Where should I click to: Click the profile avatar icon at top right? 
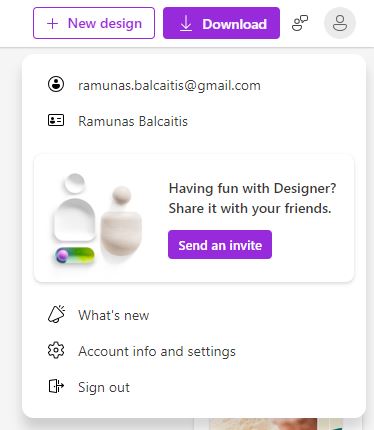tap(340, 23)
